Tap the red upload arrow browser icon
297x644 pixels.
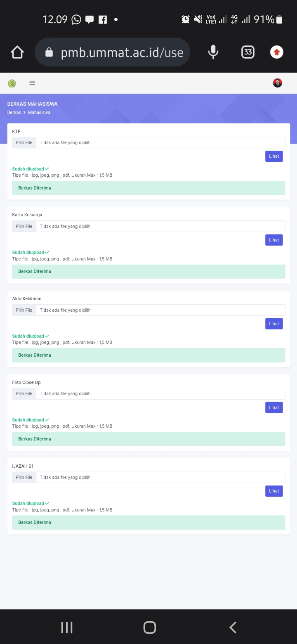[277, 52]
